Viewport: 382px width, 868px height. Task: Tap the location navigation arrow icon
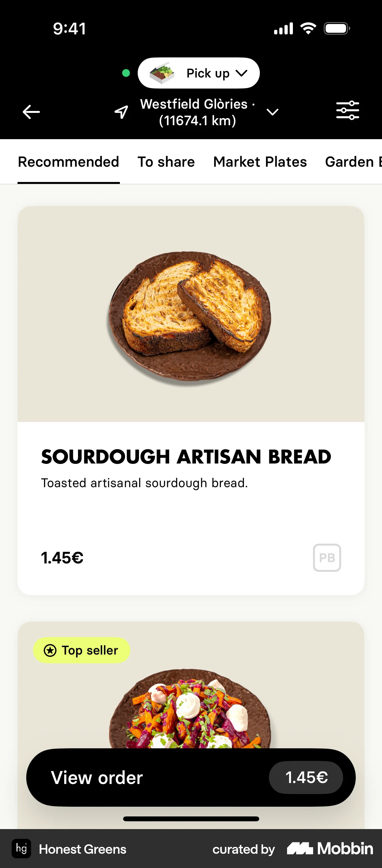point(121,112)
